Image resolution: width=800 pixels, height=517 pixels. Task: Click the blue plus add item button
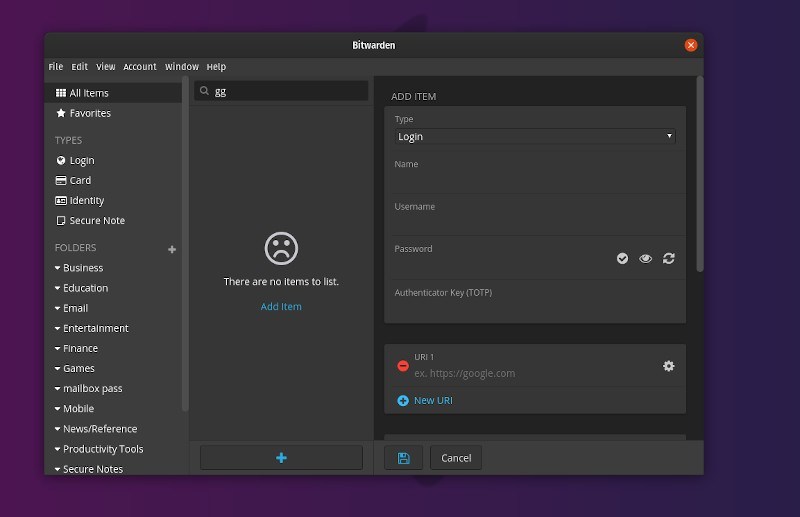click(x=281, y=458)
